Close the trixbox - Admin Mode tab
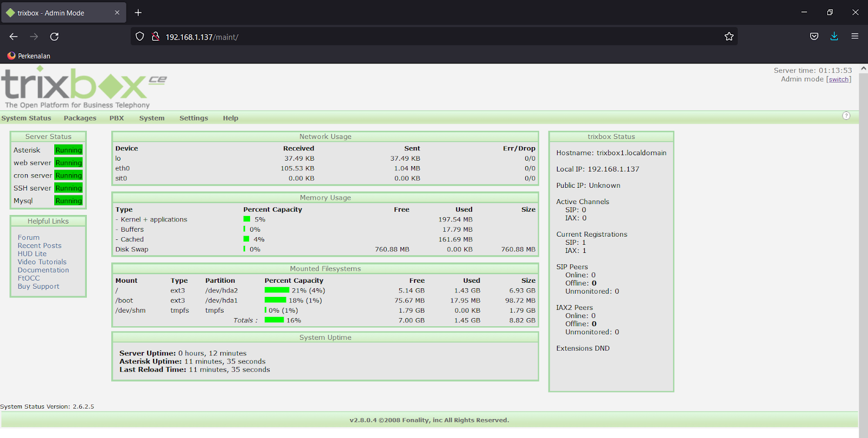The image size is (868, 438). pos(117,12)
